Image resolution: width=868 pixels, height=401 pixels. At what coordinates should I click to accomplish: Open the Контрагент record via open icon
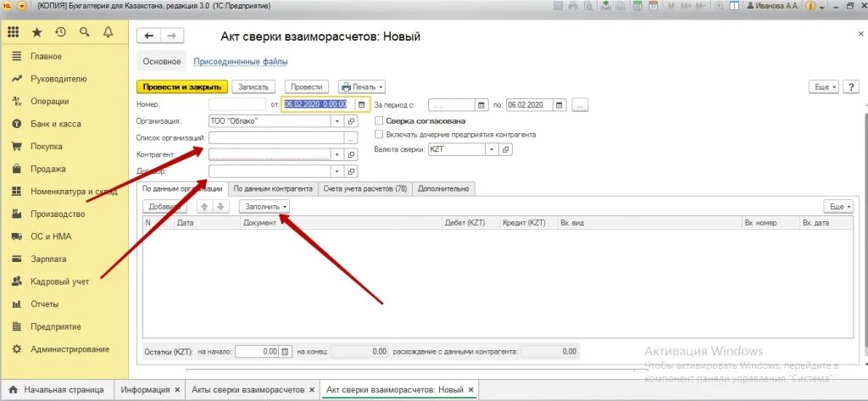pos(352,154)
